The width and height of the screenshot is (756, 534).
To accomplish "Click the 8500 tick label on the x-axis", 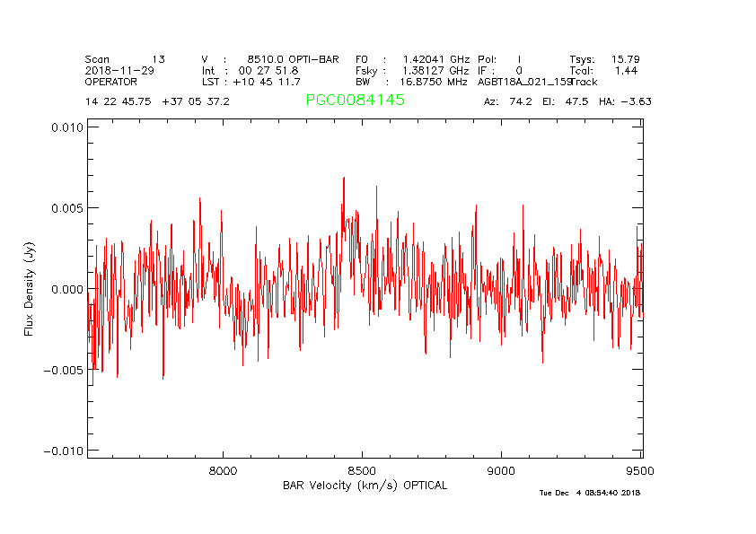I will click(x=362, y=470).
